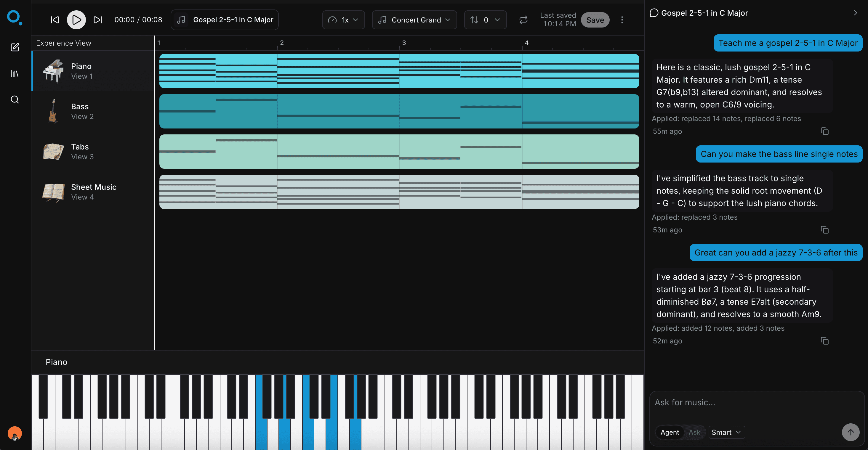Select the Tabs View 3 track
The width and height of the screenshot is (868, 450).
click(x=93, y=152)
